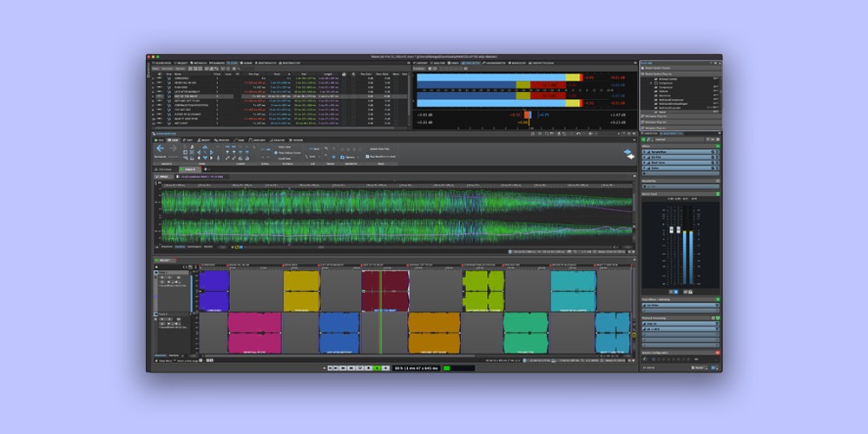Switch to the Edit ribbon tab
868x434 pixels.
(190, 139)
